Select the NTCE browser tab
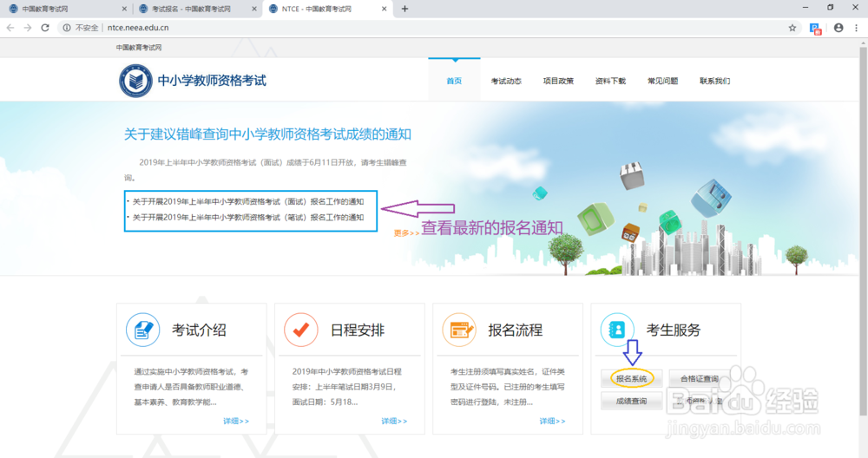 coord(326,9)
